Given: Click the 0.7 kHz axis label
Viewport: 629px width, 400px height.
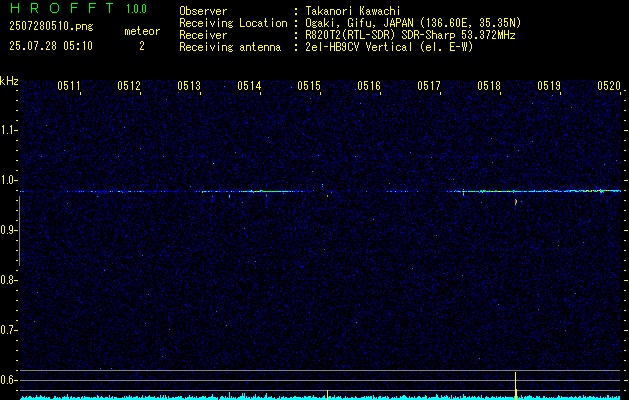Looking at the screenshot, I should click(8, 330).
